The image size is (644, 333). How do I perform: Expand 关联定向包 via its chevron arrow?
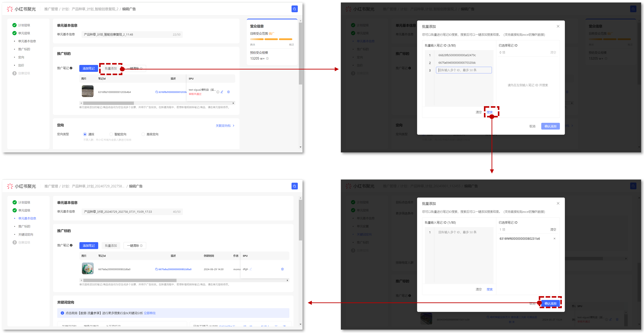click(x=234, y=126)
